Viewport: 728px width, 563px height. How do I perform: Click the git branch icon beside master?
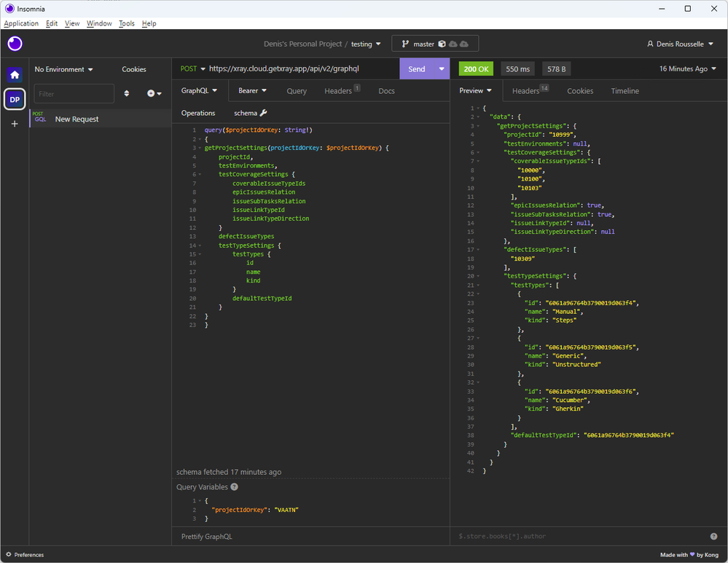point(405,44)
